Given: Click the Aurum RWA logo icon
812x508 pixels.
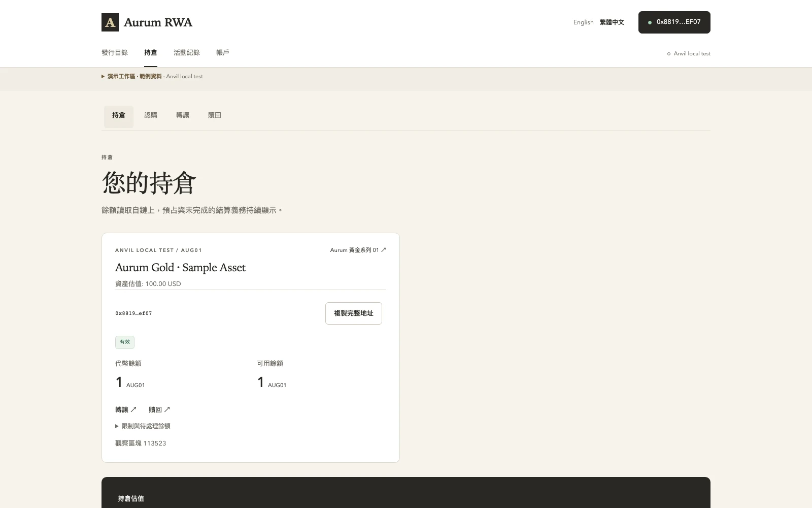Looking at the screenshot, I should 110,22.
